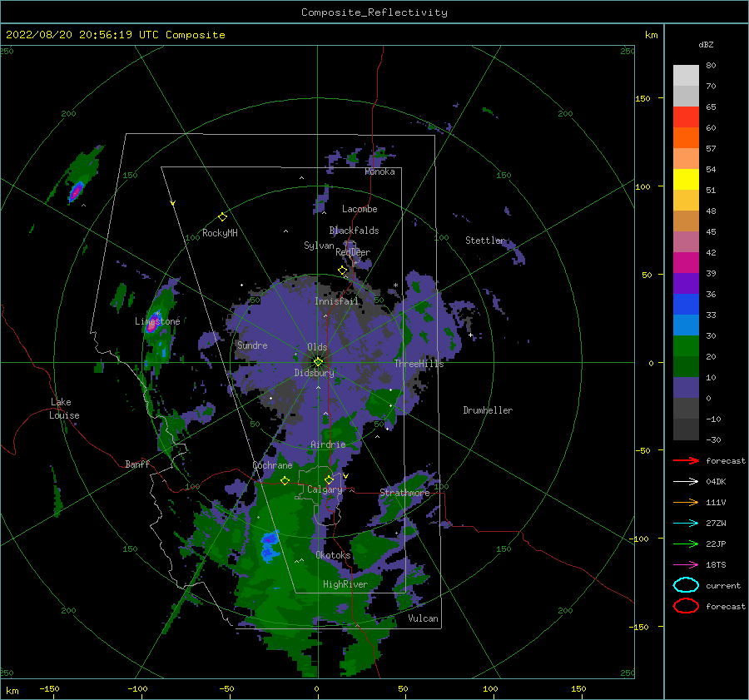
Task: Click the Didsbury town label
Action: click(x=315, y=373)
